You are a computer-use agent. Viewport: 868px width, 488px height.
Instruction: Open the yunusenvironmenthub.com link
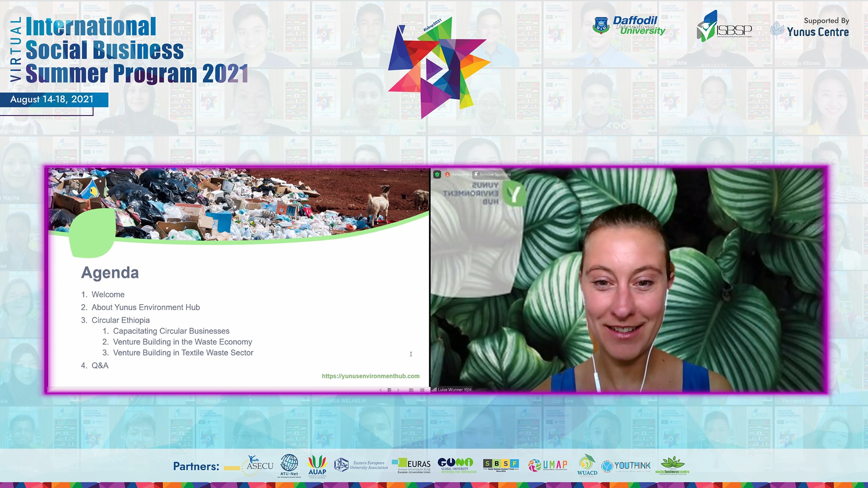(370, 376)
